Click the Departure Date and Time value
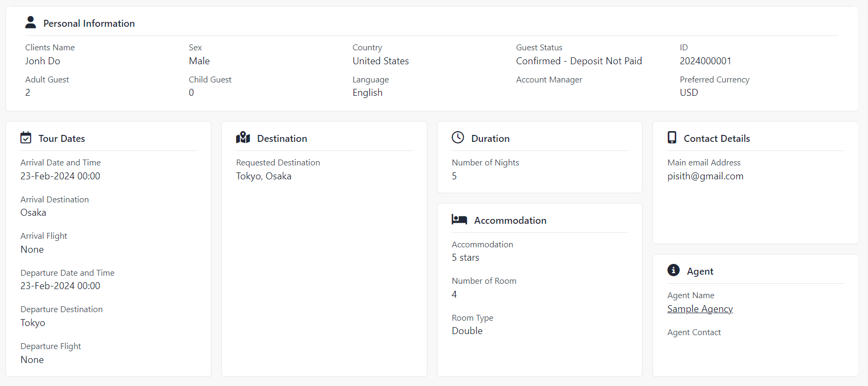This screenshot has height=386, width=868. coord(60,286)
